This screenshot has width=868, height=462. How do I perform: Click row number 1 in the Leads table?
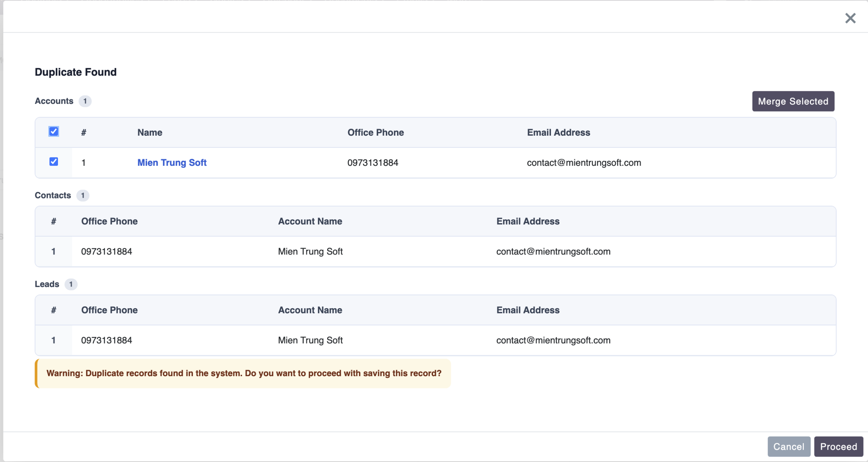[54, 341]
